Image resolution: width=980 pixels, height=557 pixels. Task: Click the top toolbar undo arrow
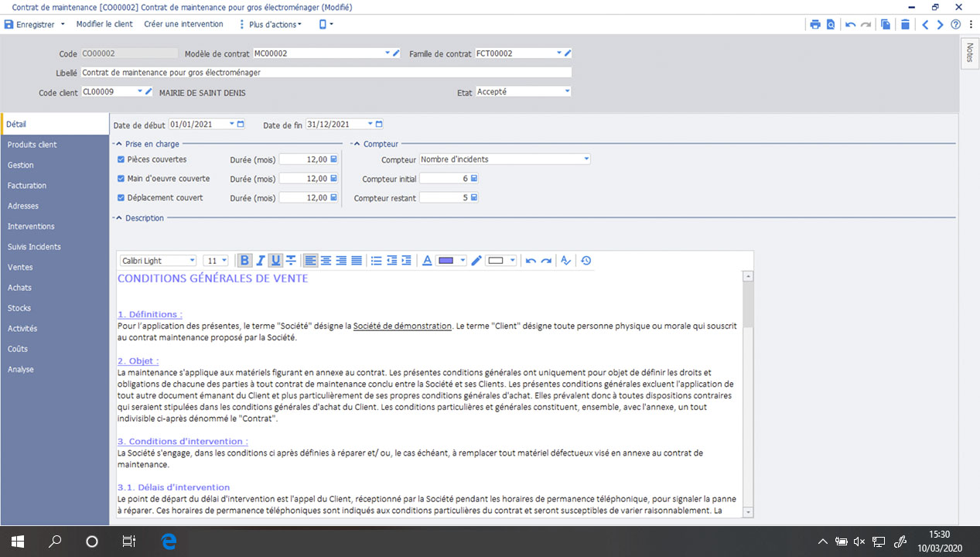pyautogui.click(x=851, y=25)
